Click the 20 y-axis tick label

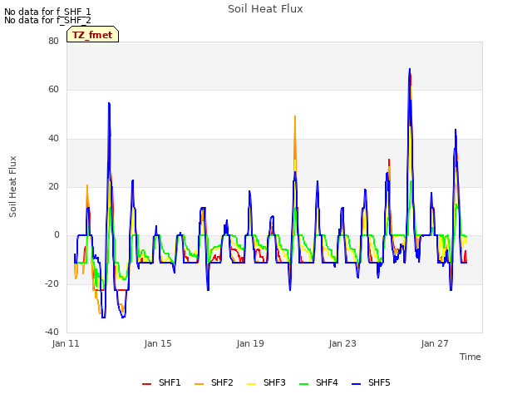point(53,186)
